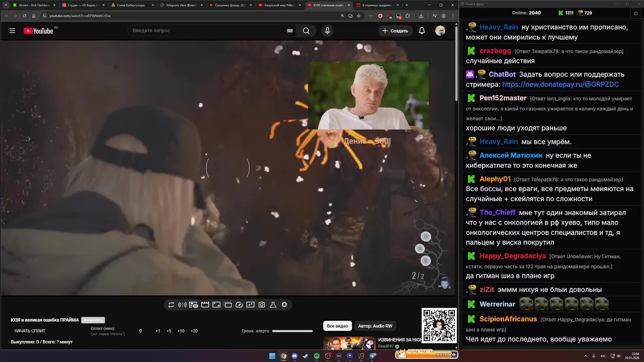
Task: Adjust the Громк. алерта volume slider
Action: tap(292, 331)
